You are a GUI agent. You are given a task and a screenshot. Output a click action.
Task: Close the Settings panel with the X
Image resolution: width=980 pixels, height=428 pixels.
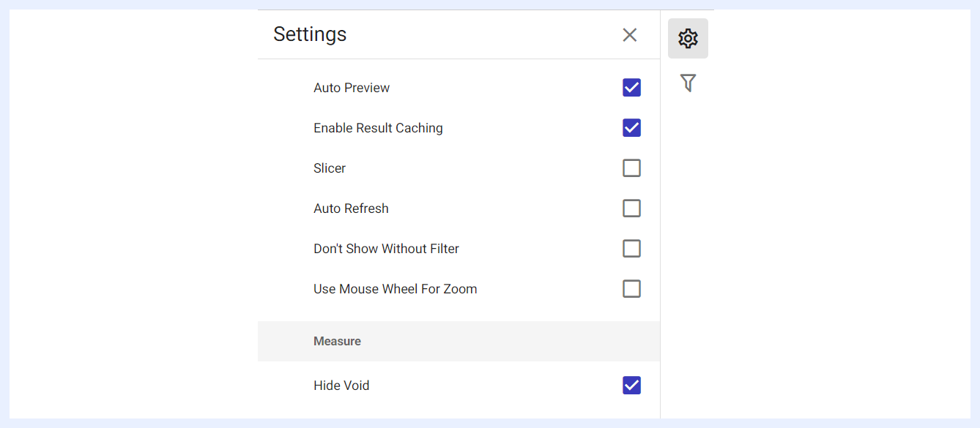[630, 34]
